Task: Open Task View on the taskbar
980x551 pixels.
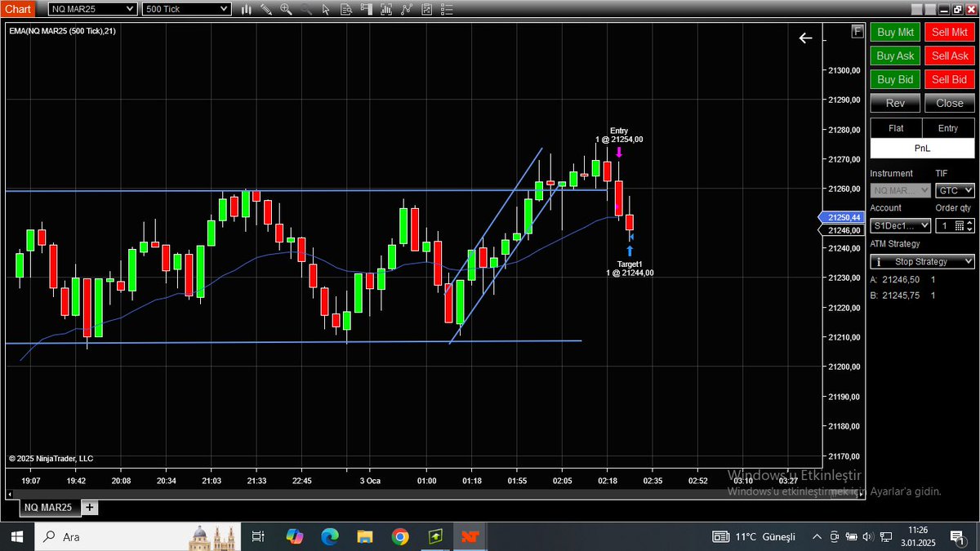Action: point(257,536)
